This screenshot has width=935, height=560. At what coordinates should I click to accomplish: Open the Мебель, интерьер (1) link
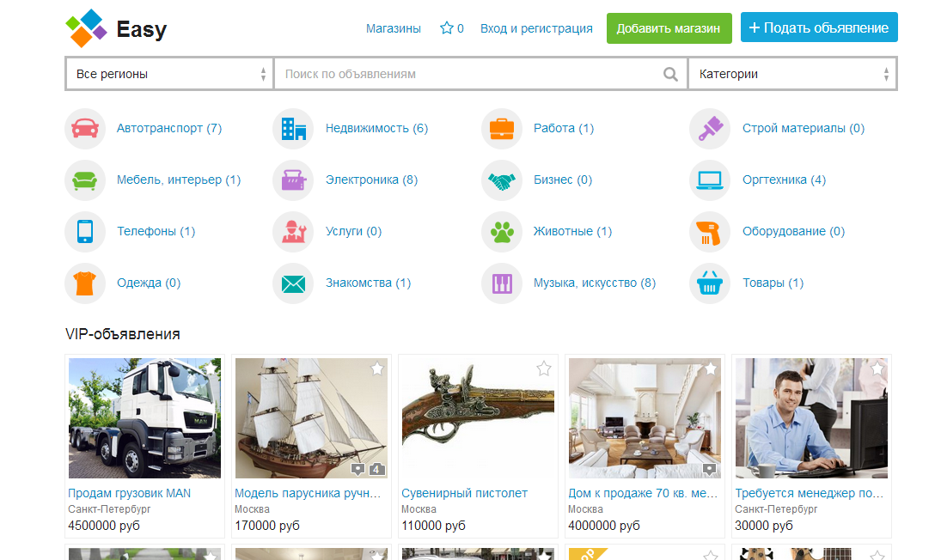click(x=179, y=180)
